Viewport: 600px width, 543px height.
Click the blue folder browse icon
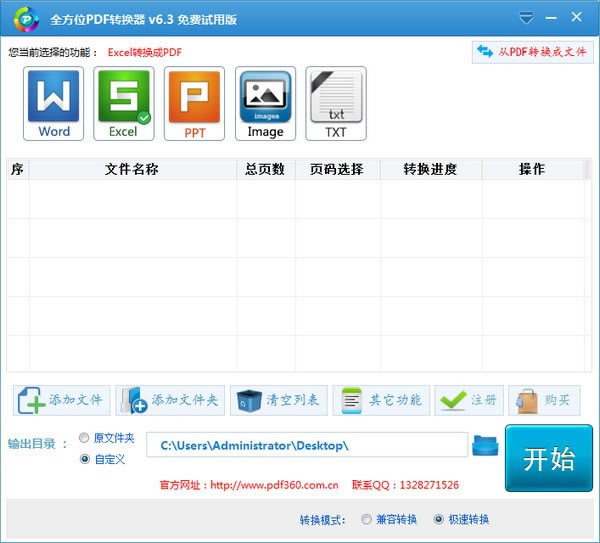485,445
